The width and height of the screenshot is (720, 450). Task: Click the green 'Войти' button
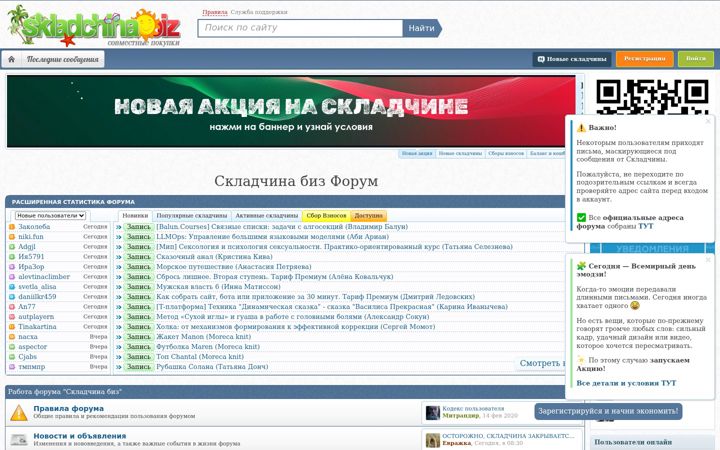(x=696, y=59)
